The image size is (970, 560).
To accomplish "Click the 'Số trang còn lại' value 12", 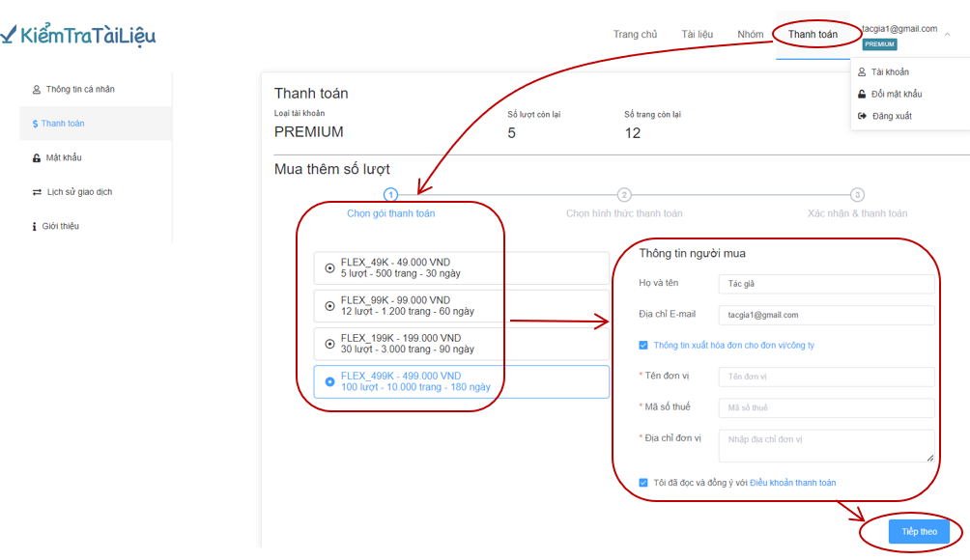I will point(632,133).
